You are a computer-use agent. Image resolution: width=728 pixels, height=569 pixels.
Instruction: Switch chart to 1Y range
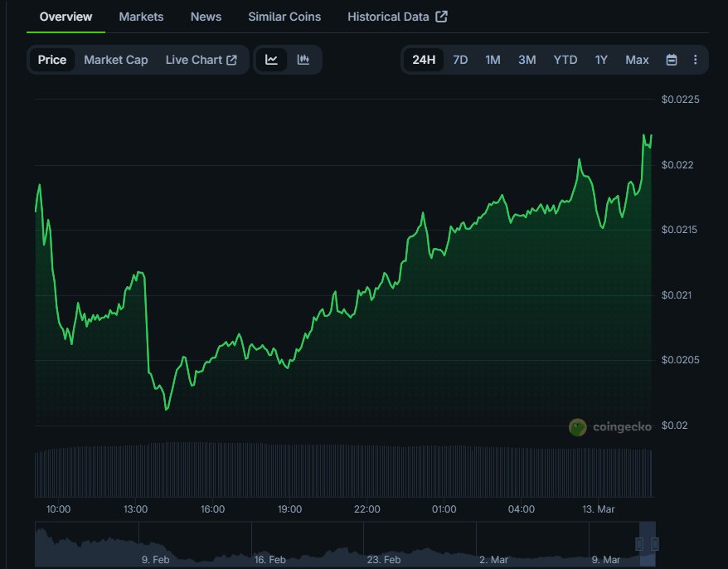pyautogui.click(x=601, y=60)
